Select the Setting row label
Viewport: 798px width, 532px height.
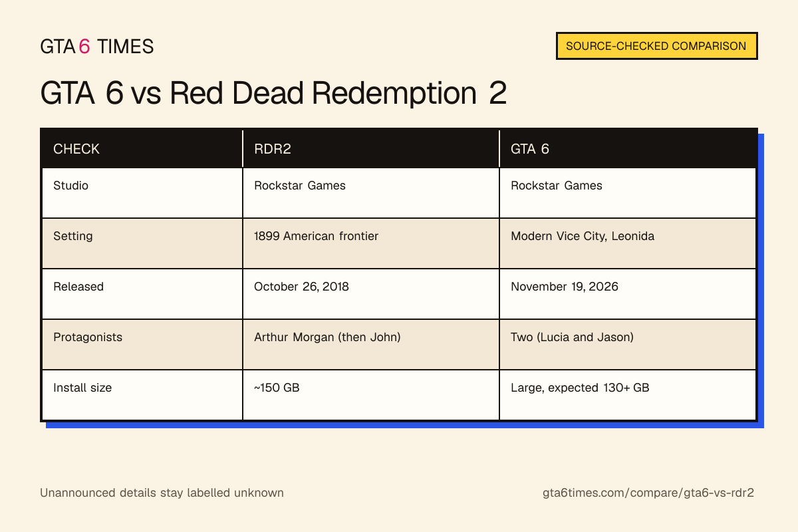tap(73, 236)
